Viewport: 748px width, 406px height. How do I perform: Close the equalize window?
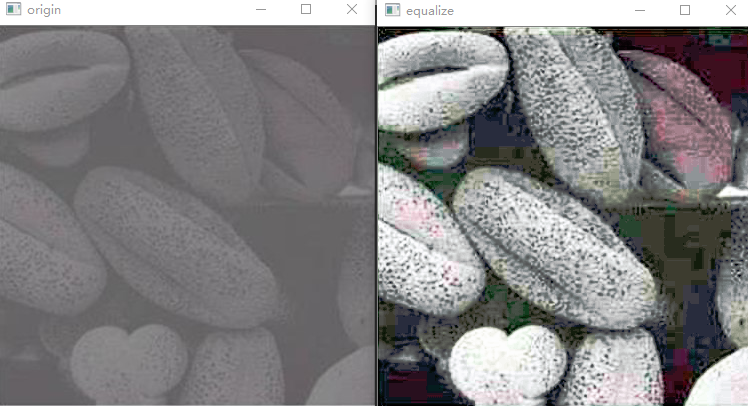click(730, 10)
